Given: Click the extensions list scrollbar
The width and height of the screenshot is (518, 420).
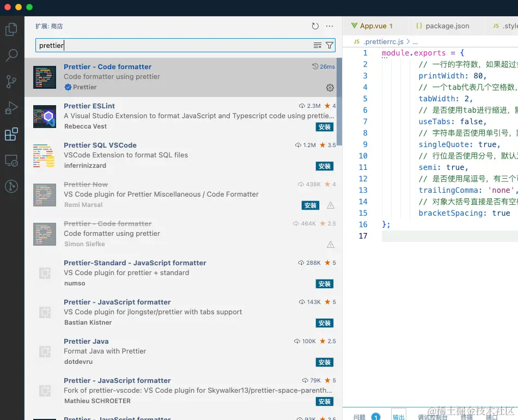Looking at the screenshot, I should point(339,101).
